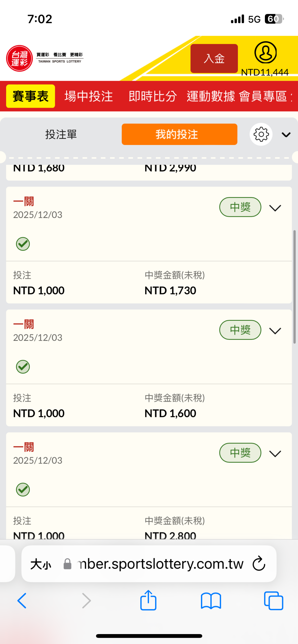Click the page scrollbar on the right edge

pyautogui.click(x=294, y=287)
